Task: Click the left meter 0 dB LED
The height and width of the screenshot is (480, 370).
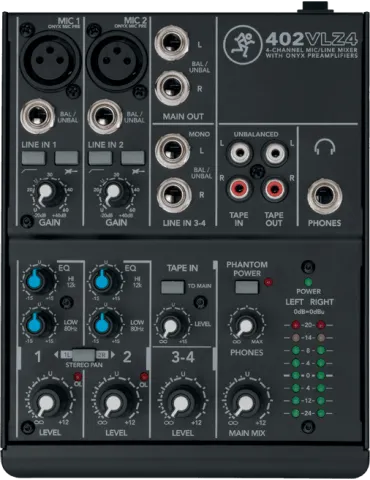Action: tap(295, 376)
